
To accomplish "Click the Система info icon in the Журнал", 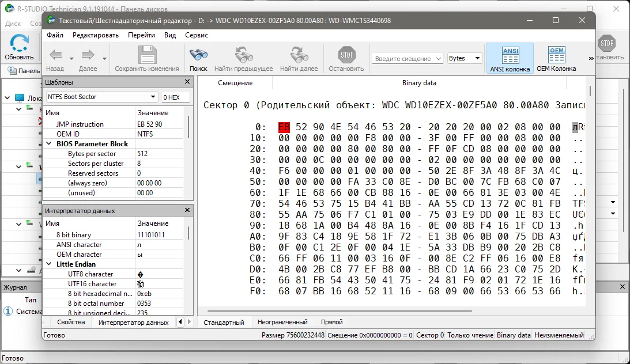I will 8,311.
